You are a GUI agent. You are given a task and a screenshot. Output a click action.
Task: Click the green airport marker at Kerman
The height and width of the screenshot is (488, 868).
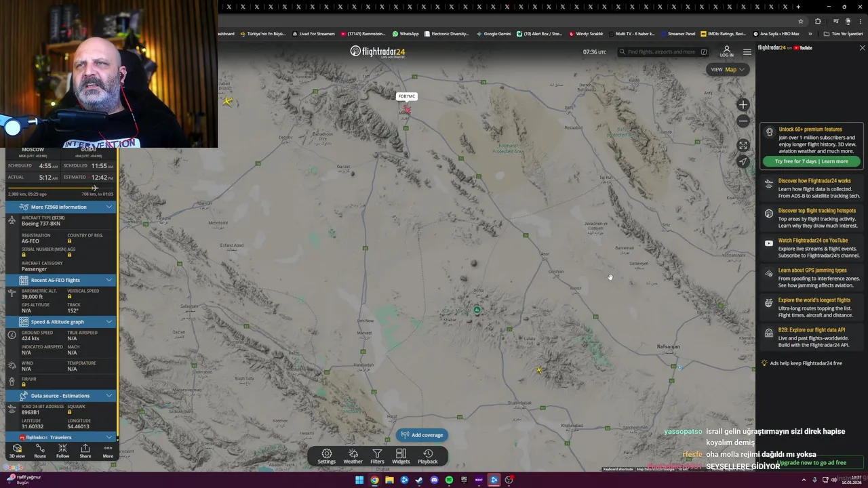click(x=477, y=310)
